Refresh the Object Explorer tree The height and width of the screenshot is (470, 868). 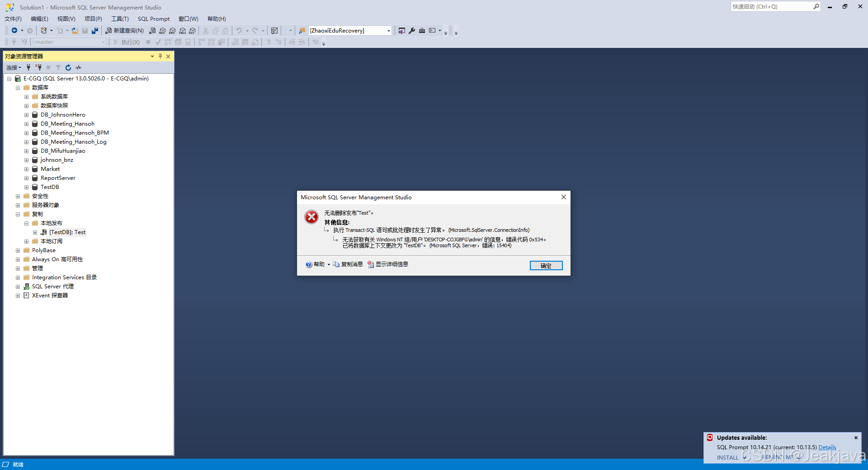click(x=68, y=67)
